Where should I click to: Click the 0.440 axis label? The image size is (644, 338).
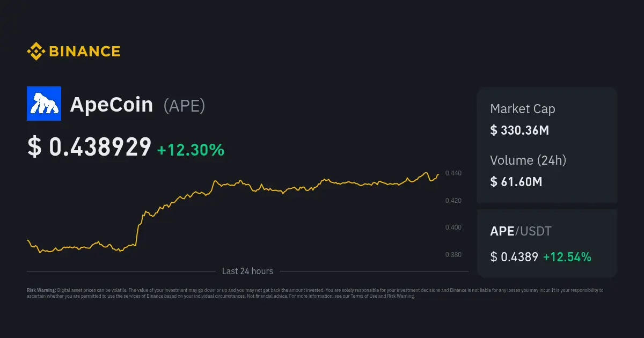(453, 173)
